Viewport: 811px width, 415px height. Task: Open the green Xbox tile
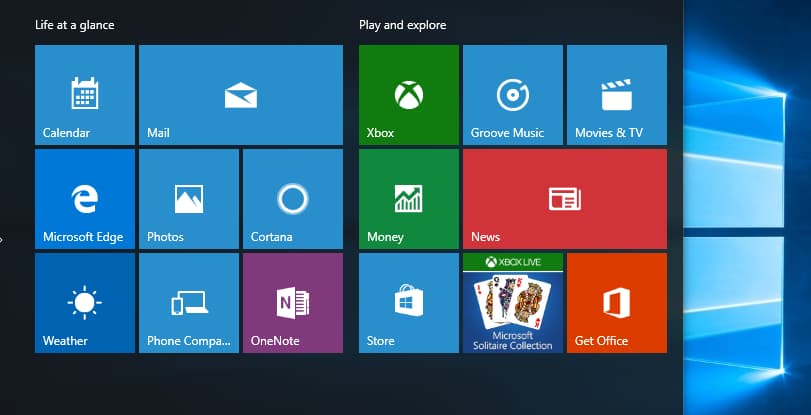point(409,95)
